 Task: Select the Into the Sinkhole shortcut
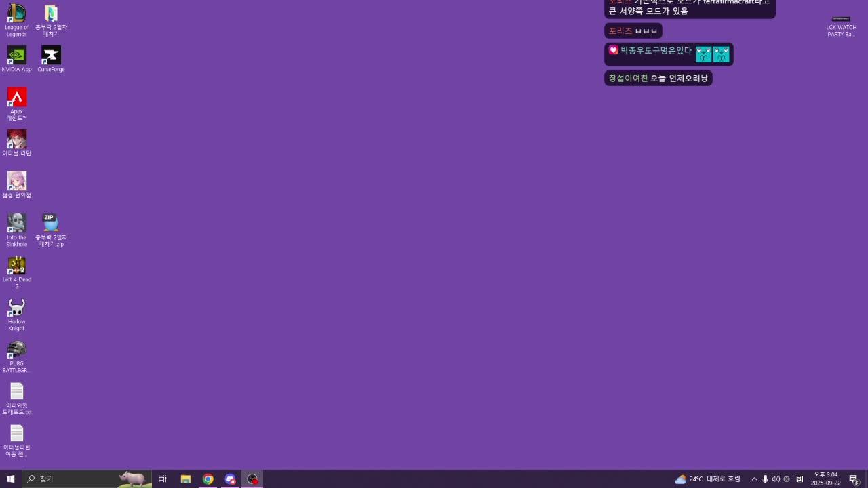(16, 230)
